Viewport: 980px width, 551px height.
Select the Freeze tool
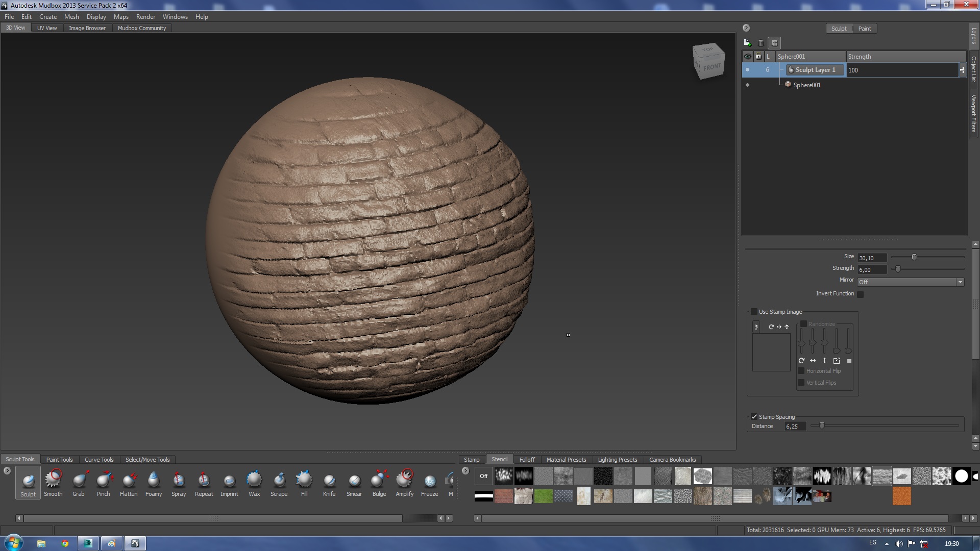(429, 482)
